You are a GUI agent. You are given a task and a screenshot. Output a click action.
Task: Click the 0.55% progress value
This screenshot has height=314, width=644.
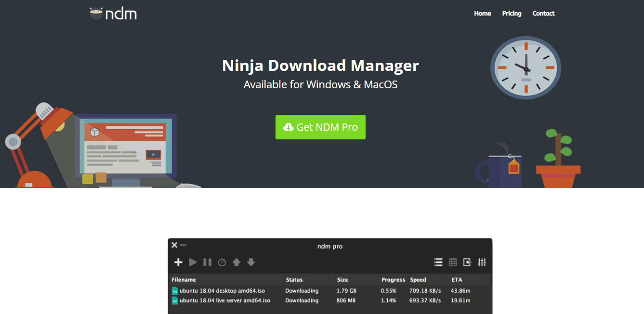coord(388,291)
